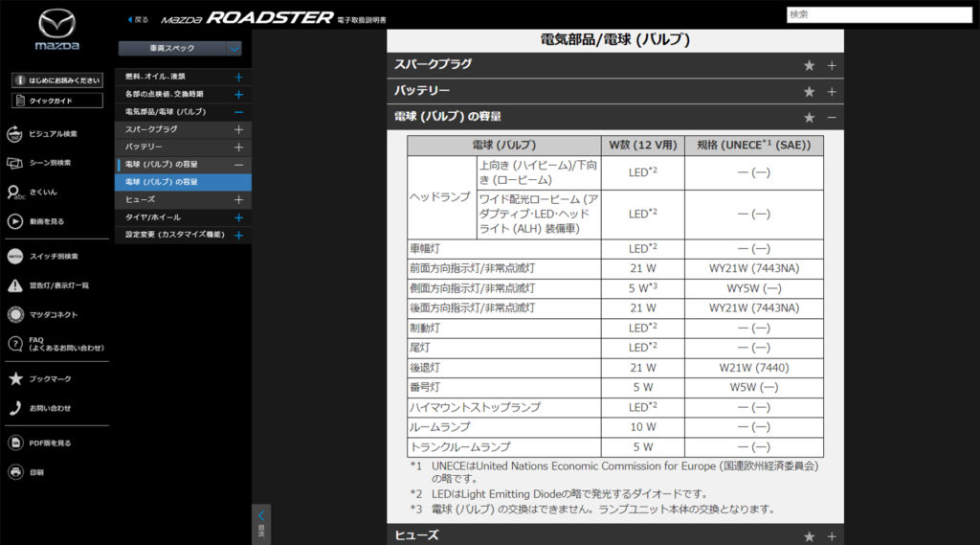Image resolution: width=980 pixels, height=545 pixels.
Task: Select 10 W wattage cell
Action: (x=643, y=427)
